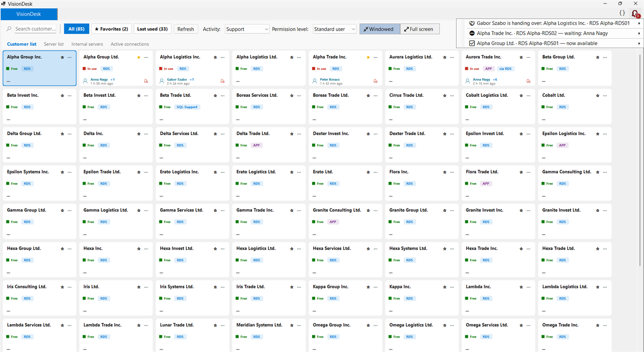The height and width of the screenshot is (352, 644).
Task: Open the three-dot menu on Alpha Logistics Ltd. card
Action: coord(299,57)
